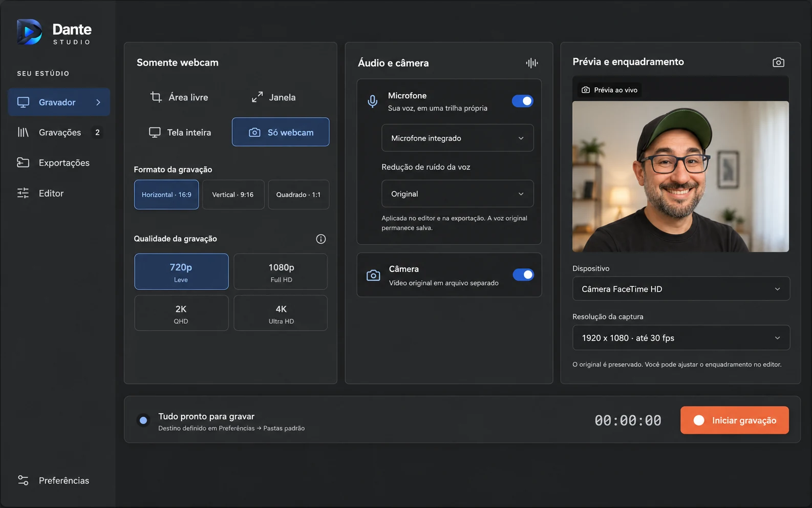Screen dimensions: 812x508
Task: Click the camera icon in the Prévia ao vivo badge
Action: 586,90
